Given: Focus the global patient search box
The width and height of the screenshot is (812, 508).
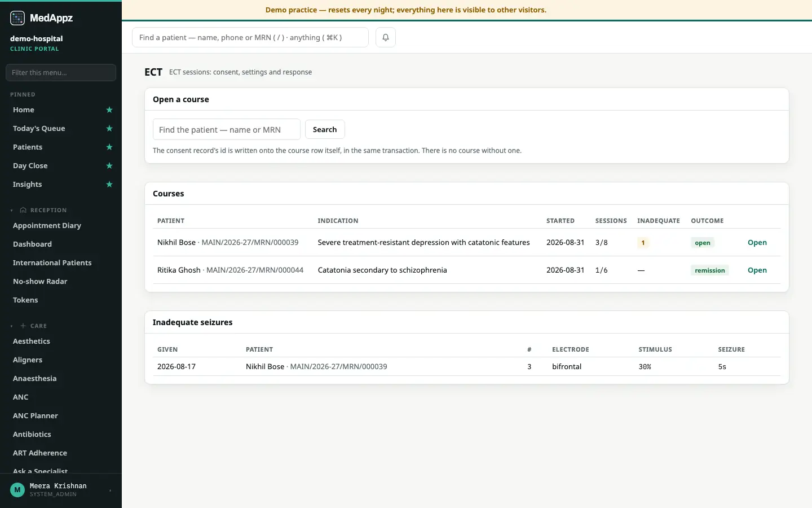Looking at the screenshot, I should pyautogui.click(x=250, y=37).
